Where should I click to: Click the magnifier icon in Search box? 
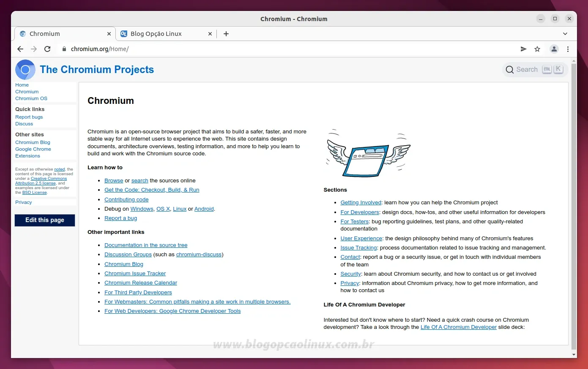[510, 70]
